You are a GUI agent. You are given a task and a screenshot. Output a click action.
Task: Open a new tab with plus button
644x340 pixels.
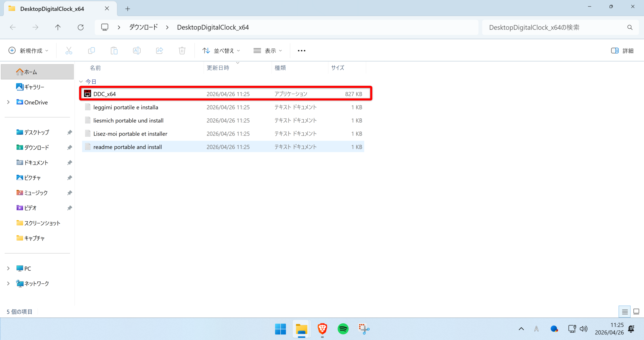click(x=128, y=9)
